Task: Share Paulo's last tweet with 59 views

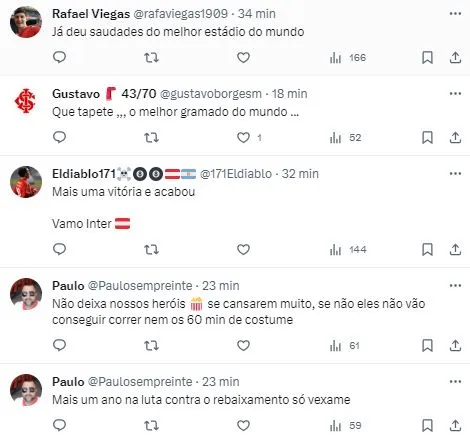Action: [x=455, y=425]
